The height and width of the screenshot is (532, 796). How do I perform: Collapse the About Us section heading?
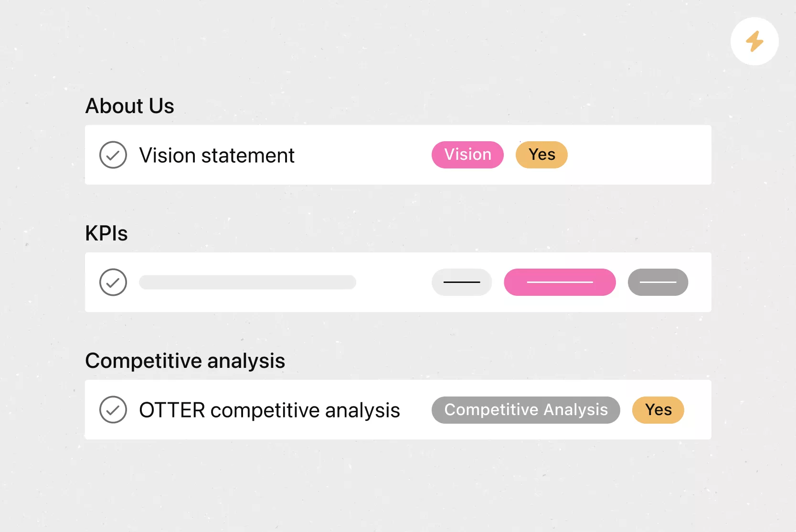[x=129, y=106]
